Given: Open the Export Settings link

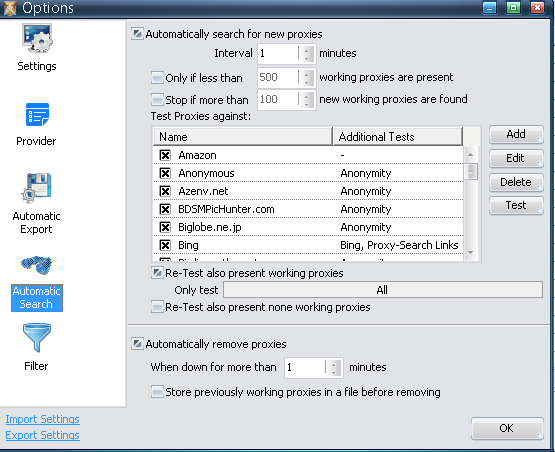Looking at the screenshot, I should [x=42, y=435].
